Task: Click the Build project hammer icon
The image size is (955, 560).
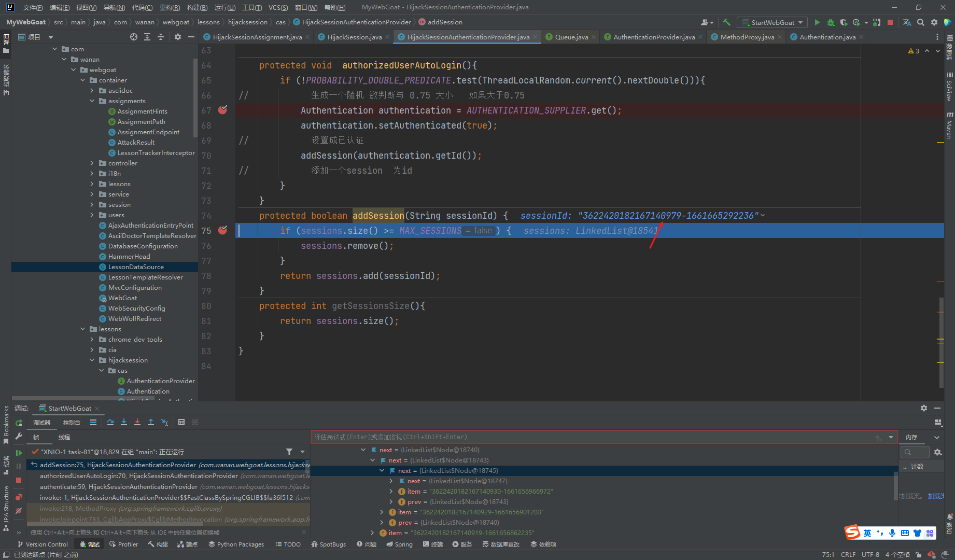Action: coord(726,22)
